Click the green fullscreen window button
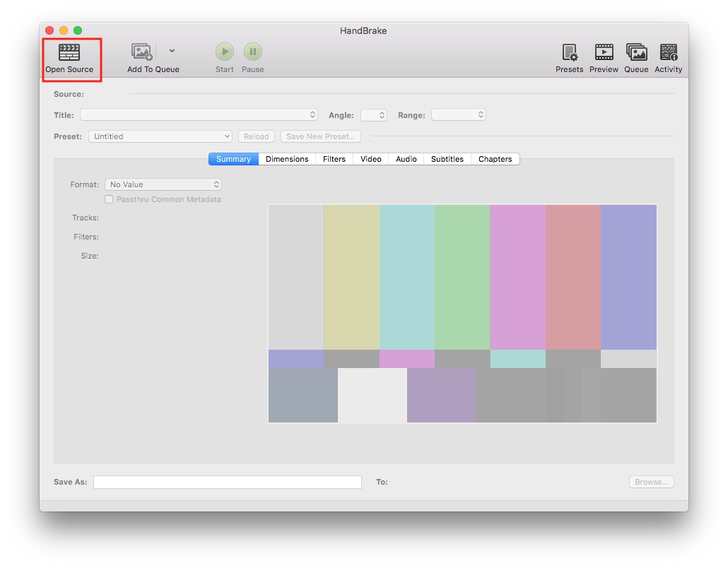 78,30
